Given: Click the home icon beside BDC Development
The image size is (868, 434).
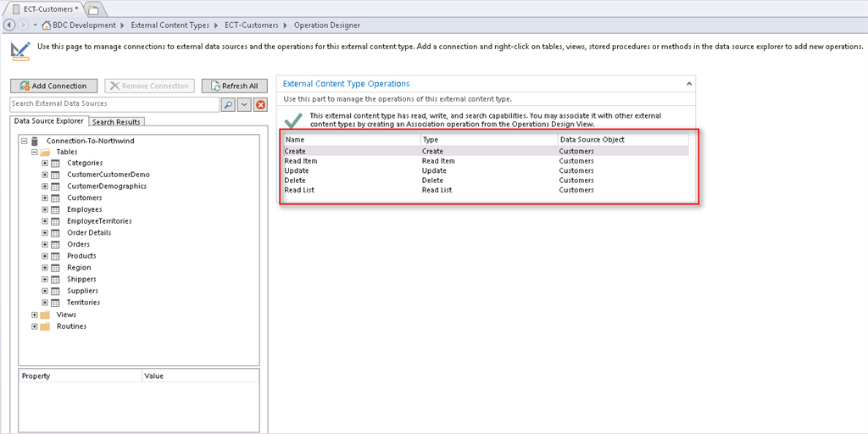Looking at the screenshot, I should pyautogui.click(x=47, y=25).
